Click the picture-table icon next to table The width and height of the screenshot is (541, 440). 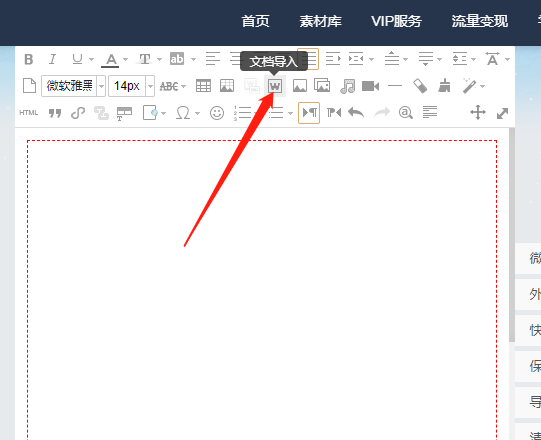pos(227,86)
